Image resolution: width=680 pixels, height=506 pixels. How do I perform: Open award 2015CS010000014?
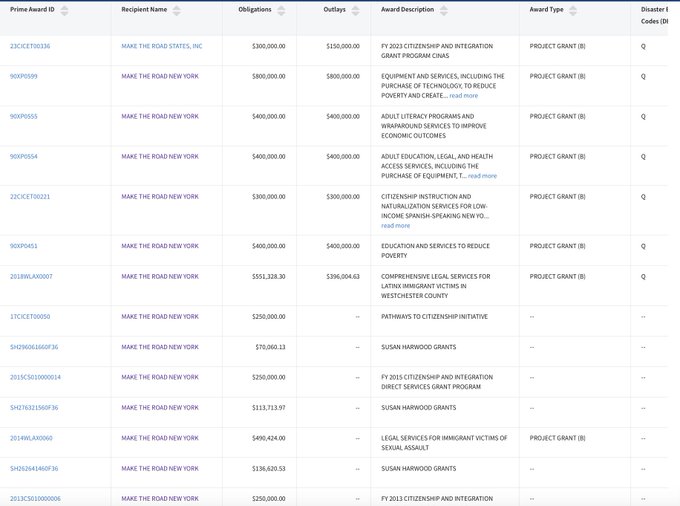tap(35, 377)
